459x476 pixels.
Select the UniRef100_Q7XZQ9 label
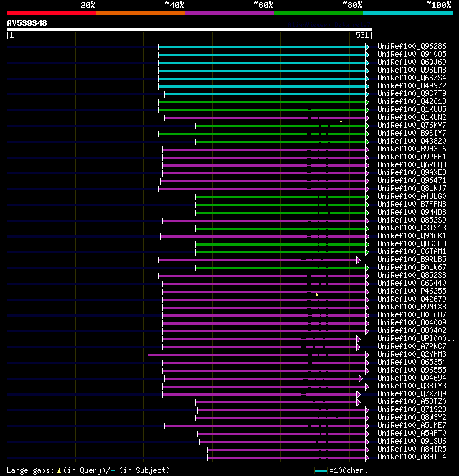(x=412, y=393)
